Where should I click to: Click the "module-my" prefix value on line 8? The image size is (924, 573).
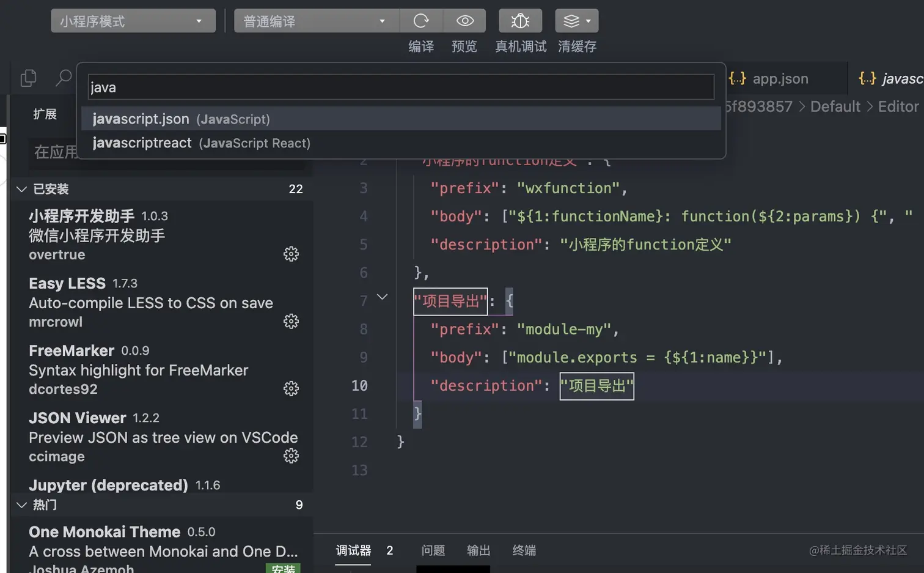[x=563, y=330]
